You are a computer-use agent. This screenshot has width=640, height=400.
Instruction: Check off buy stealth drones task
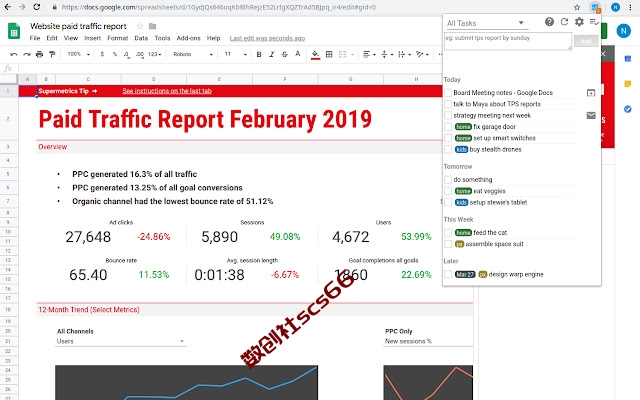(x=448, y=149)
